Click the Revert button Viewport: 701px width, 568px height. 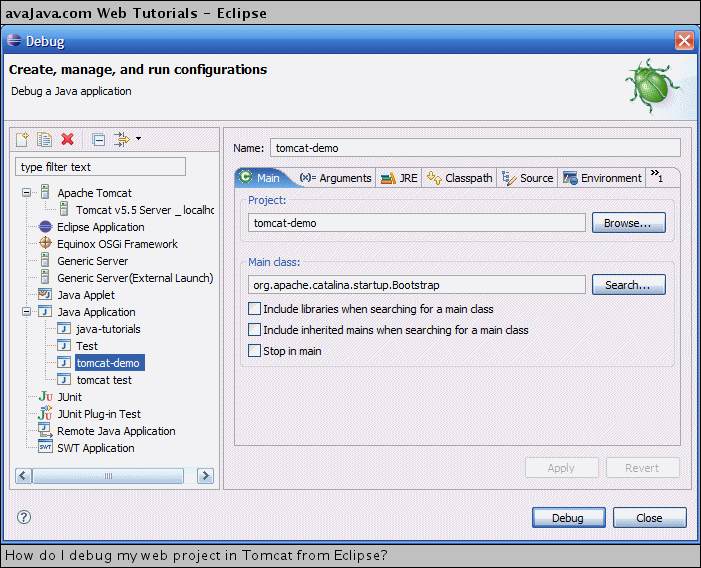pos(642,467)
